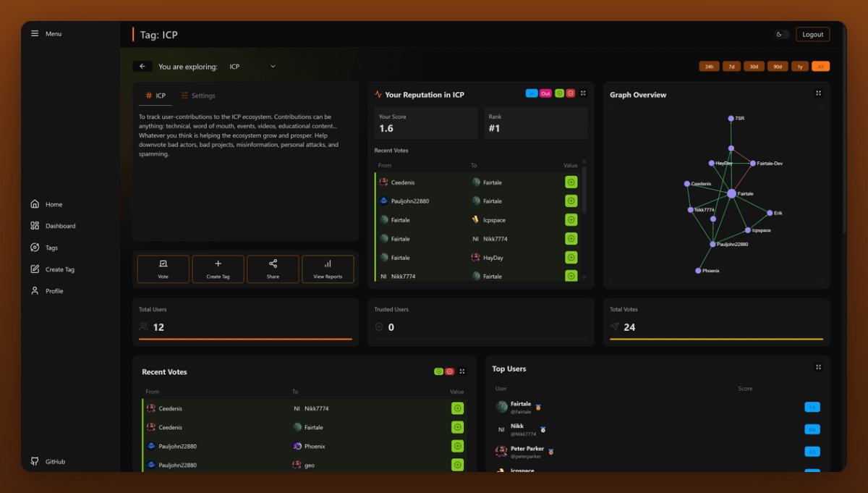Click the Fairtale node in the graph
Screen dimensions: 868x493
point(731,193)
